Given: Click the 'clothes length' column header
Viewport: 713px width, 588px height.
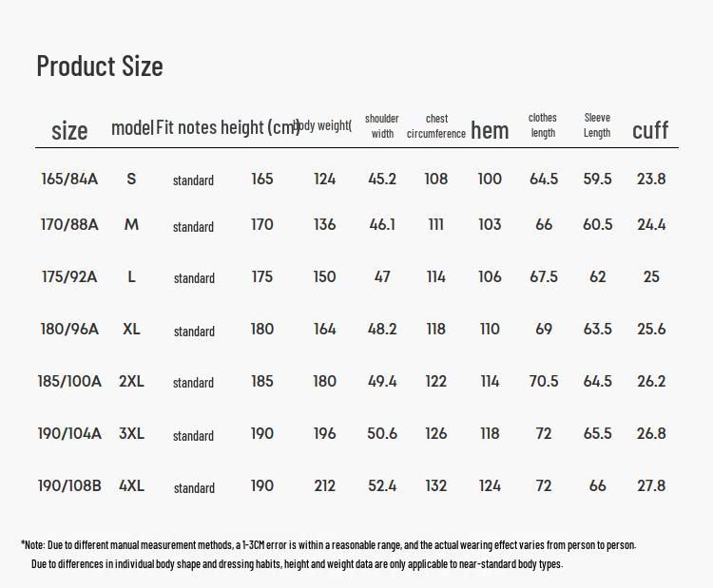Looking at the screenshot, I should (543, 124).
